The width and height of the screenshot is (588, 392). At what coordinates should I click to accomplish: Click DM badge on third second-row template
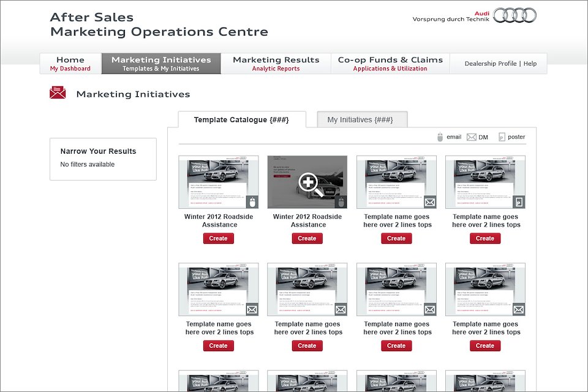pos(430,309)
